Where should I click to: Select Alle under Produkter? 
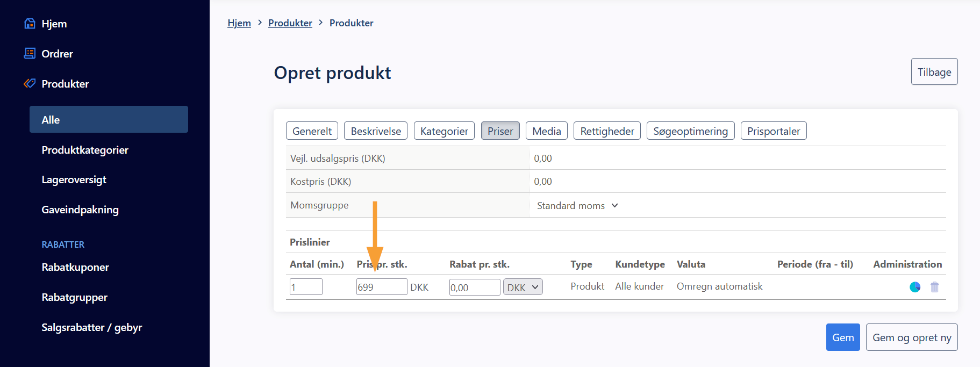pos(109,119)
